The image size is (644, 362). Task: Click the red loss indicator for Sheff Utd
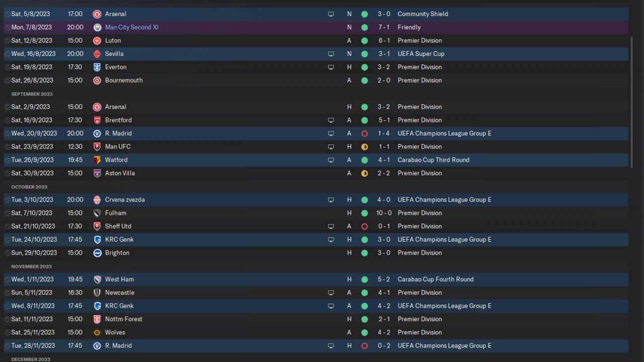click(364, 227)
